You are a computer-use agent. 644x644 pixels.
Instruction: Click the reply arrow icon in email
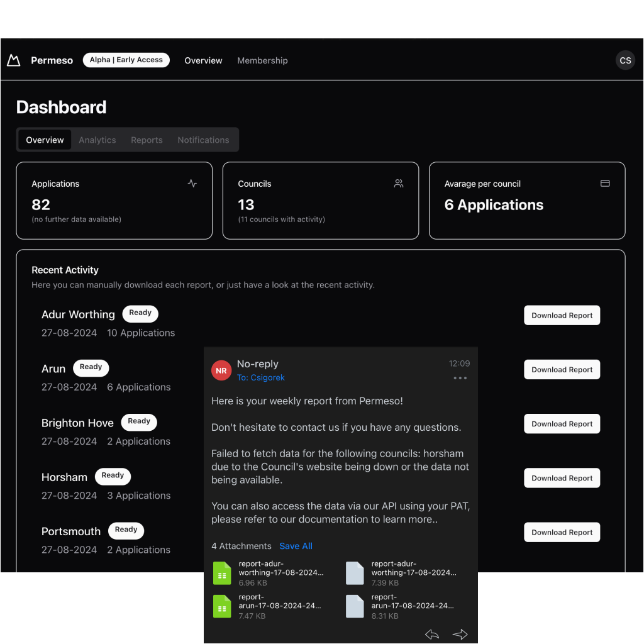tap(432, 634)
